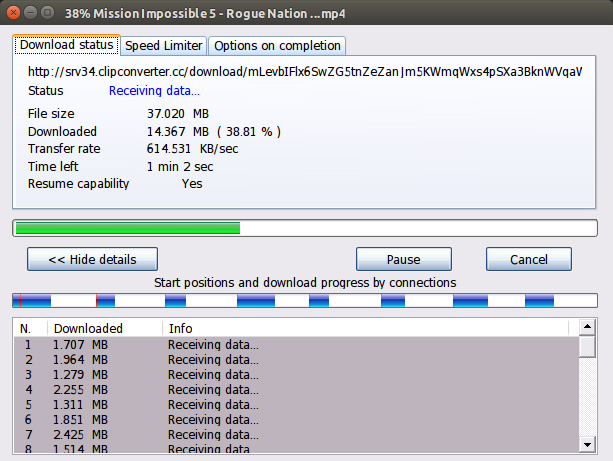Viewport: 613px width, 461px height.
Task: Click the scroll down arrow in connections list
Action: (588, 445)
